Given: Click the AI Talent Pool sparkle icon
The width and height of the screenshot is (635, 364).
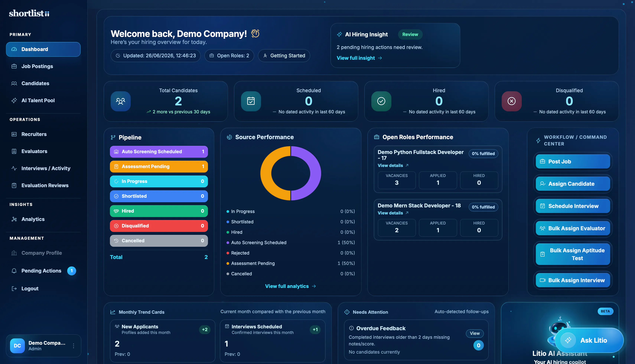Looking at the screenshot, I should [14, 101].
